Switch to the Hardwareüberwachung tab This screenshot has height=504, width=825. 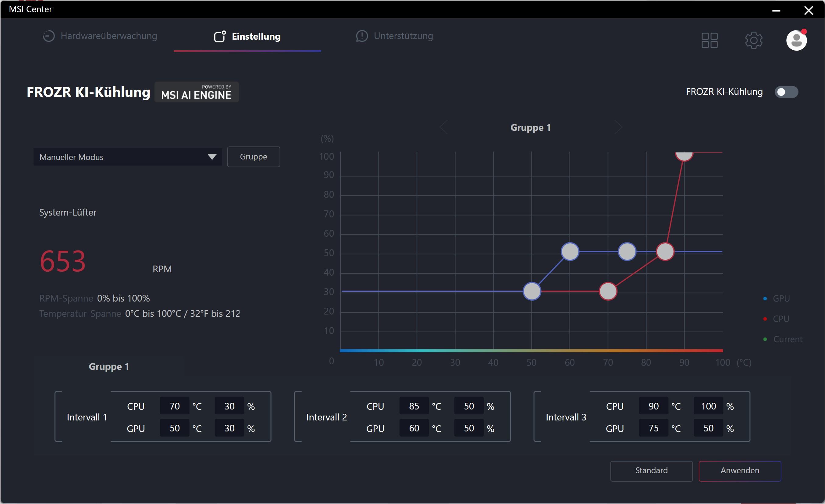click(x=108, y=36)
